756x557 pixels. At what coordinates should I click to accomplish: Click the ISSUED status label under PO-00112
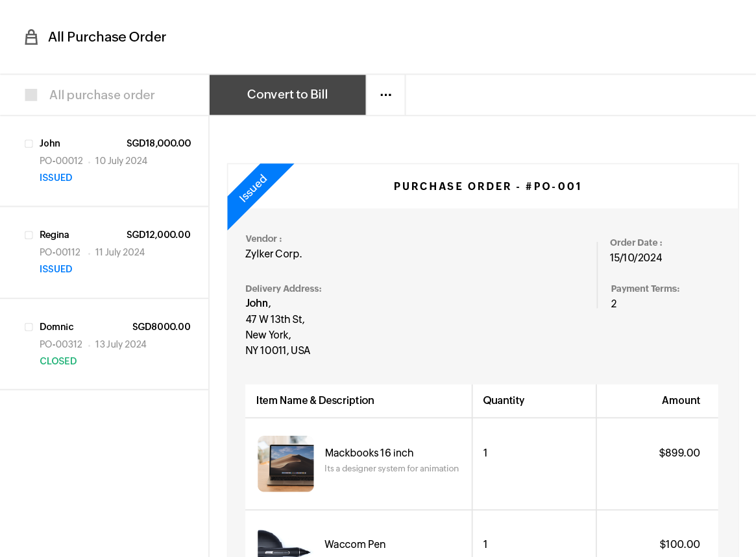56,268
